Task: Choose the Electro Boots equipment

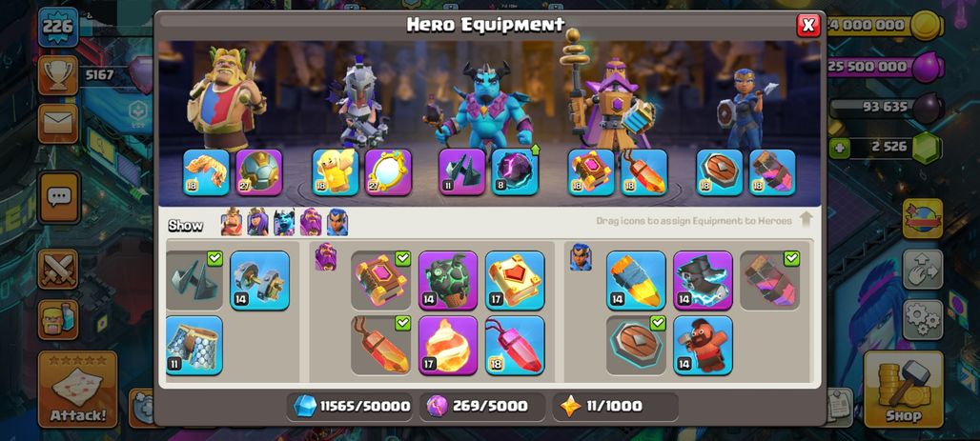Action: (704, 280)
